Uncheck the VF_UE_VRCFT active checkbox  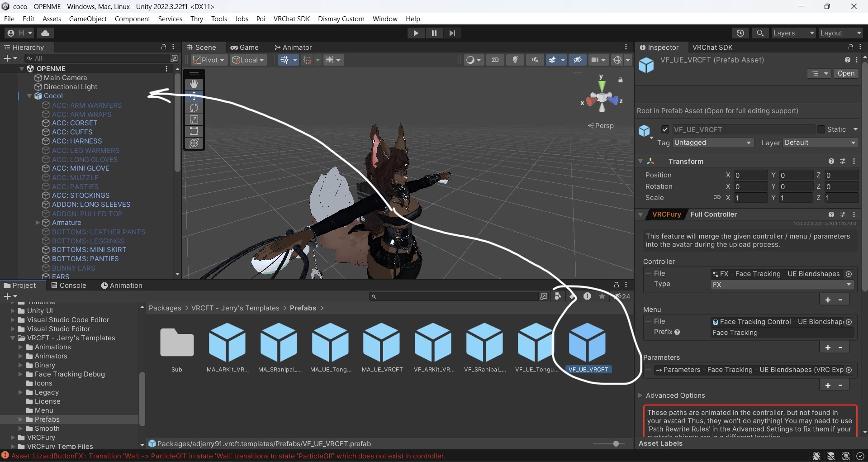pos(665,129)
